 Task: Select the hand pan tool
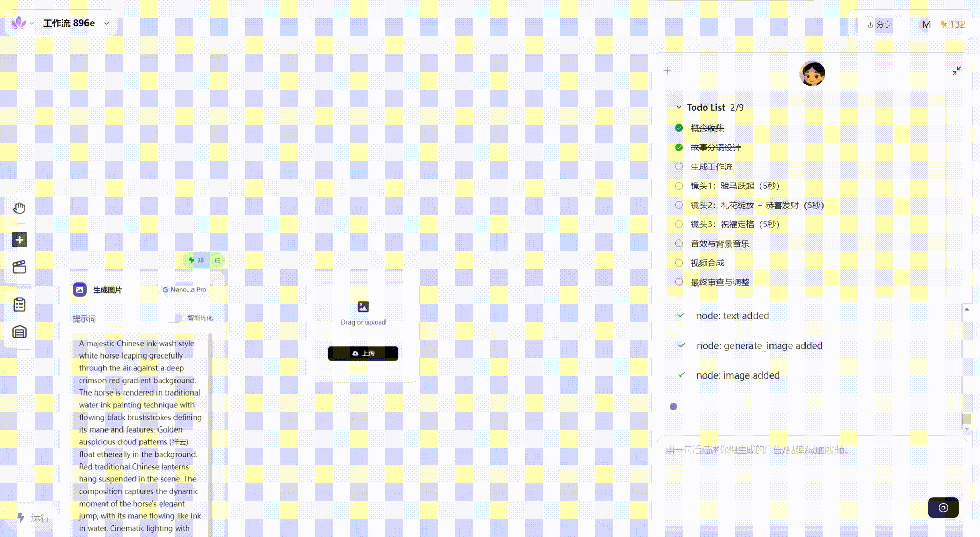click(20, 208)
